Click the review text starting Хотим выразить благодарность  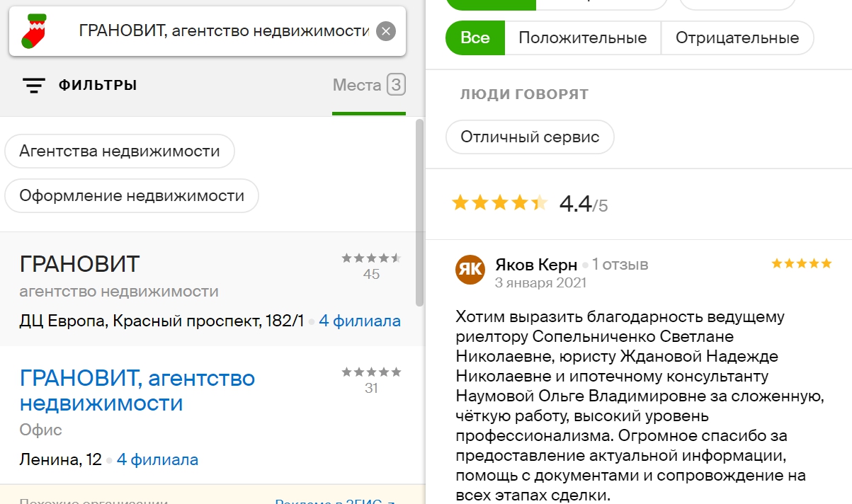640,406
